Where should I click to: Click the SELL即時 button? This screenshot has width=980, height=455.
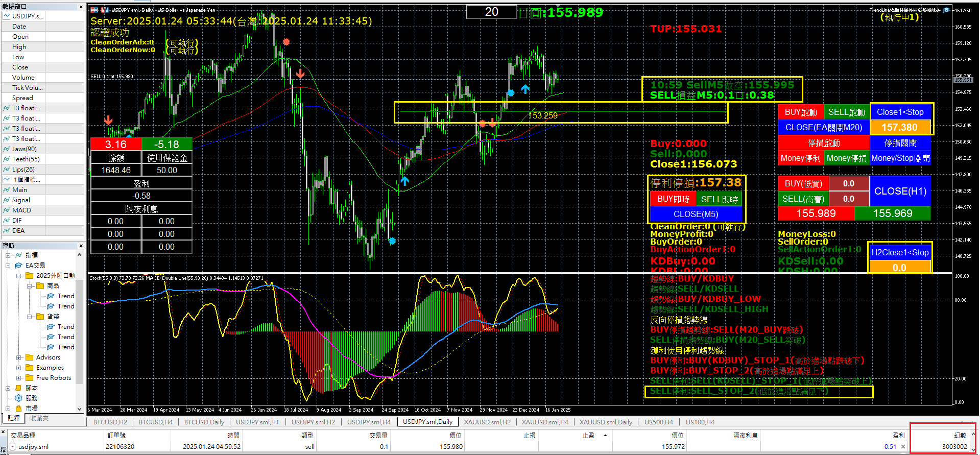tap(719, 199)
